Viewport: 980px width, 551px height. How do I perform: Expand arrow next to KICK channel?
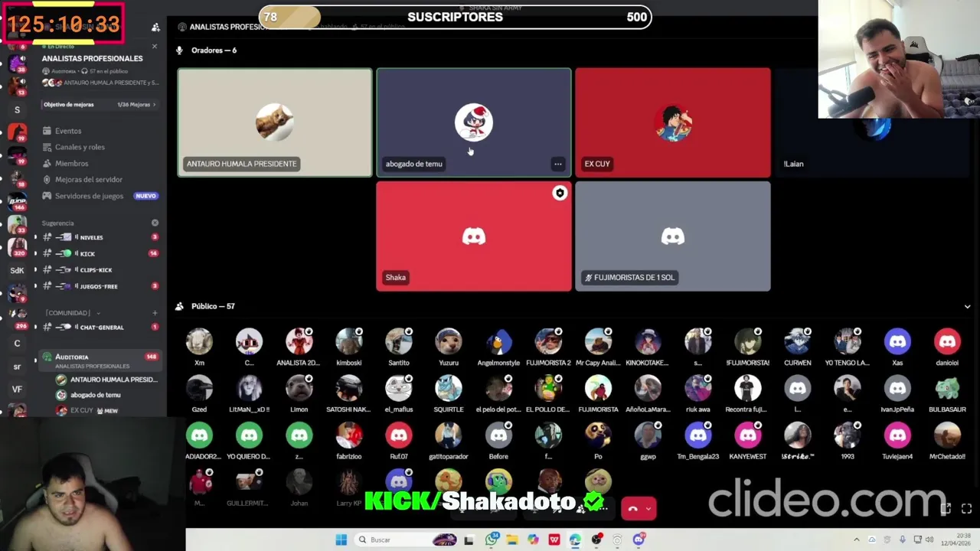click(35, 253)
